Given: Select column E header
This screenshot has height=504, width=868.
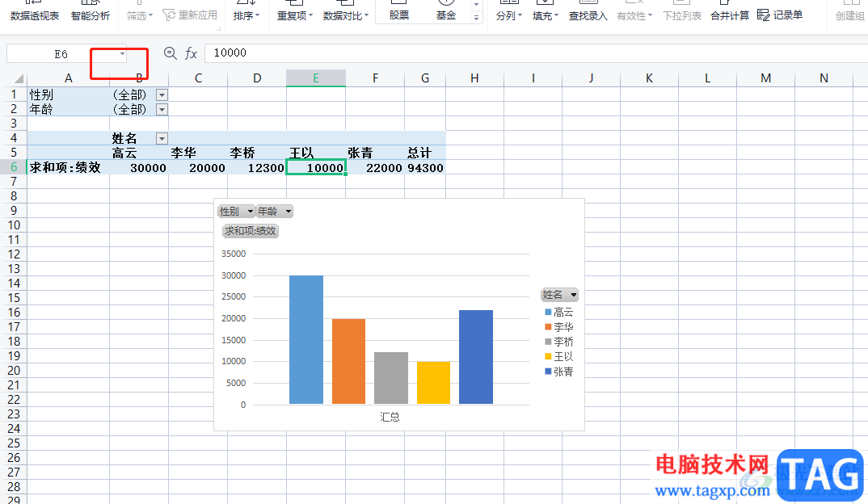Looking at the screenshot, I should click(315, 78).
